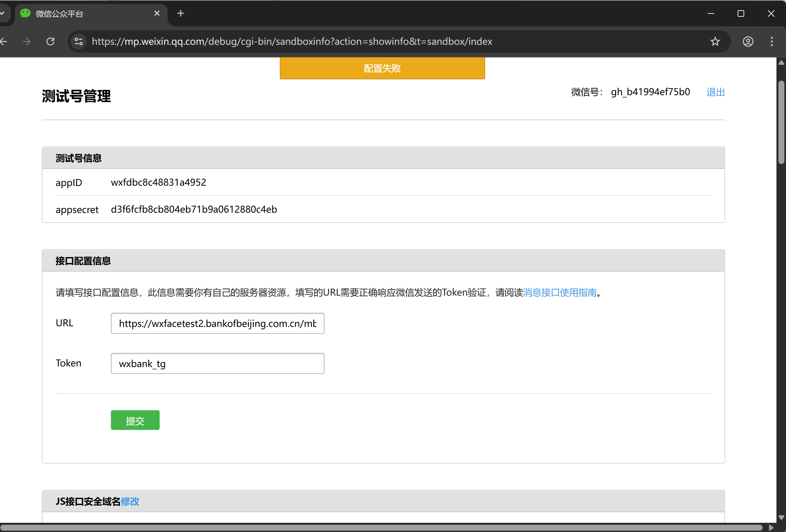Image resolution: width=786 pixels, height=532 pixels.
Task: Open site information icon in address bar
Action: coord(79,41)
